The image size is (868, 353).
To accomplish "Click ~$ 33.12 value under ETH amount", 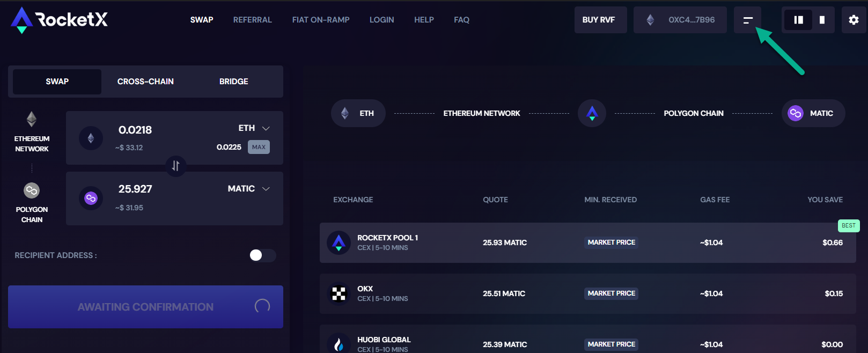I will pos(129,148).
